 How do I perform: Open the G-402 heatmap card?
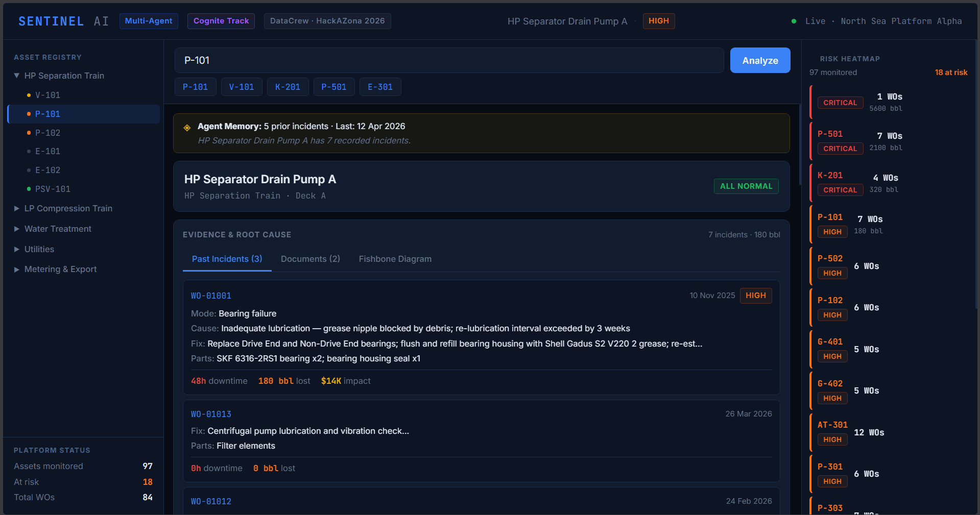click(x=889, y=390)
